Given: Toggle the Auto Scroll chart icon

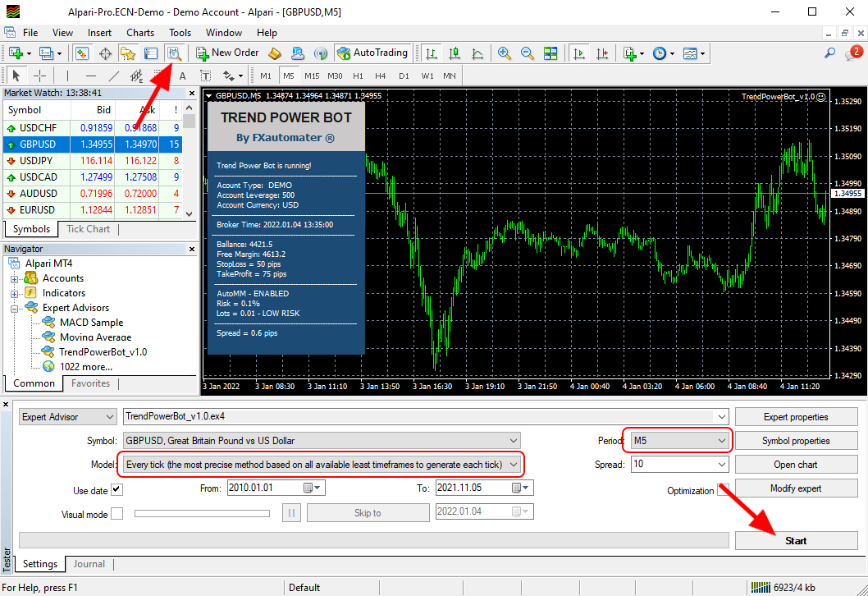Looking at the screenshot, I should pyautogui.click(x=579, y=53).
